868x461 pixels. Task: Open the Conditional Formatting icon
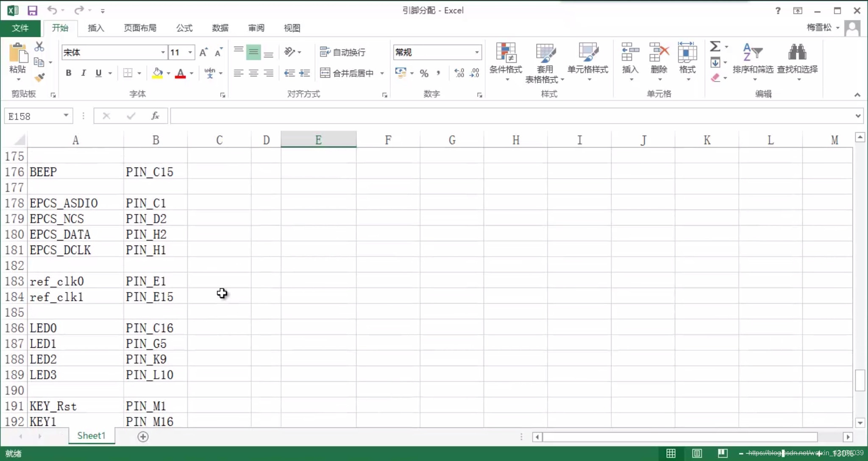506,53
